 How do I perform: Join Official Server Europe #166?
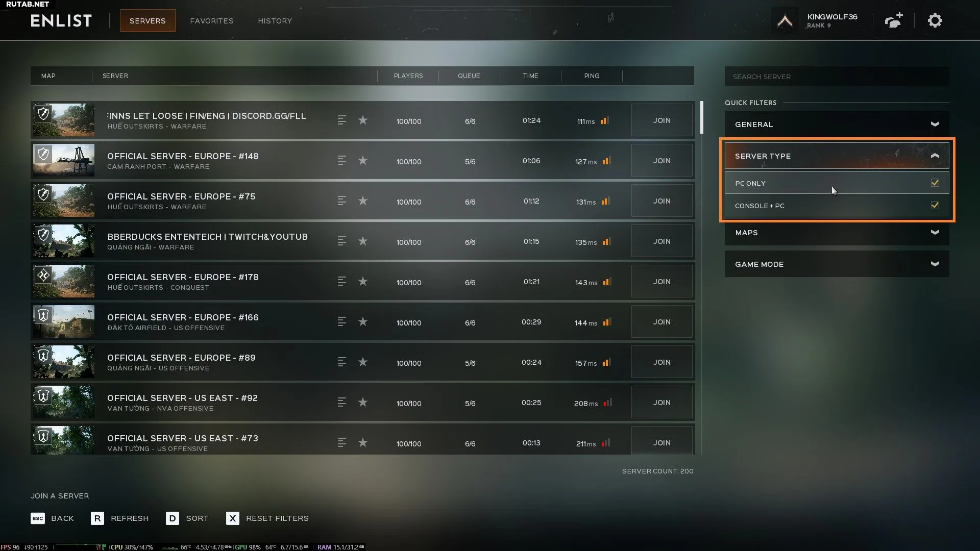662,322
